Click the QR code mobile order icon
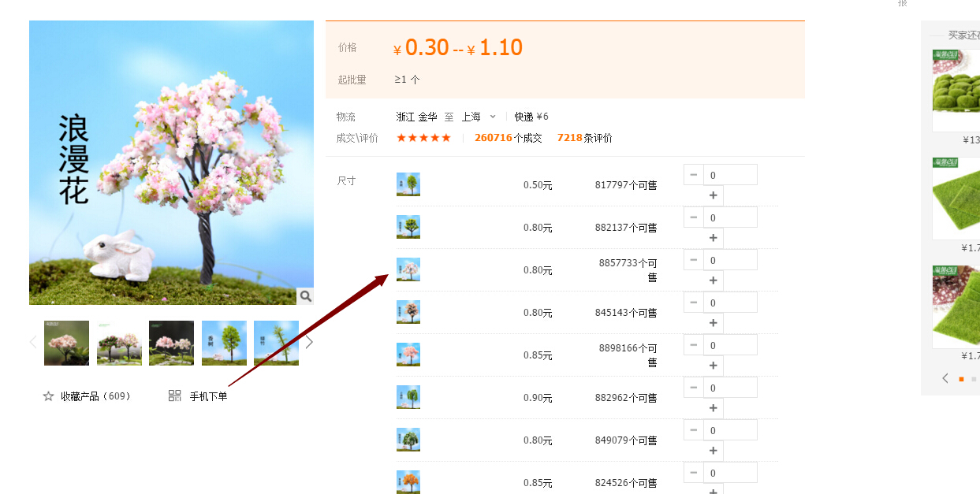This screenshot has height=494, width=980. point(175,396)
